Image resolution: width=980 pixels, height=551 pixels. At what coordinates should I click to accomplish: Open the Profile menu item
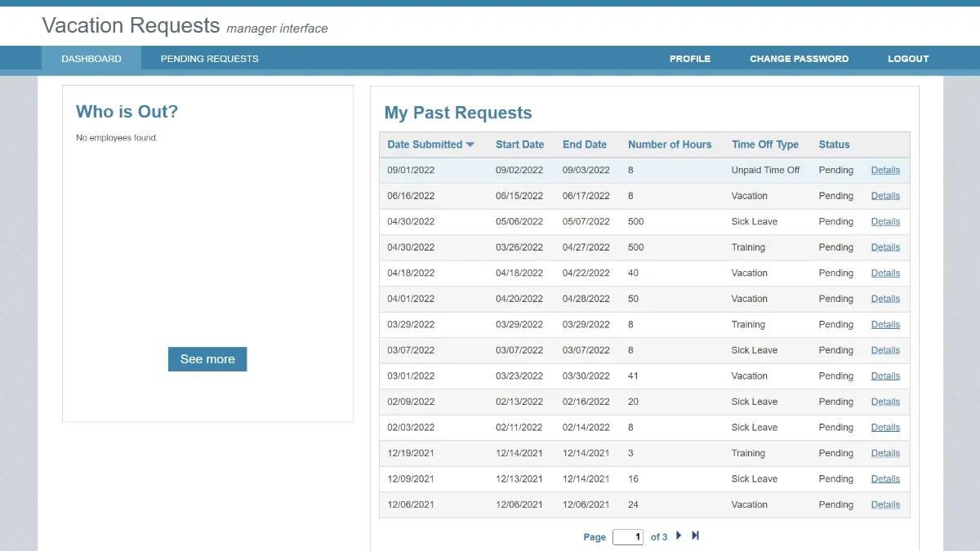(x=690, y=59)
